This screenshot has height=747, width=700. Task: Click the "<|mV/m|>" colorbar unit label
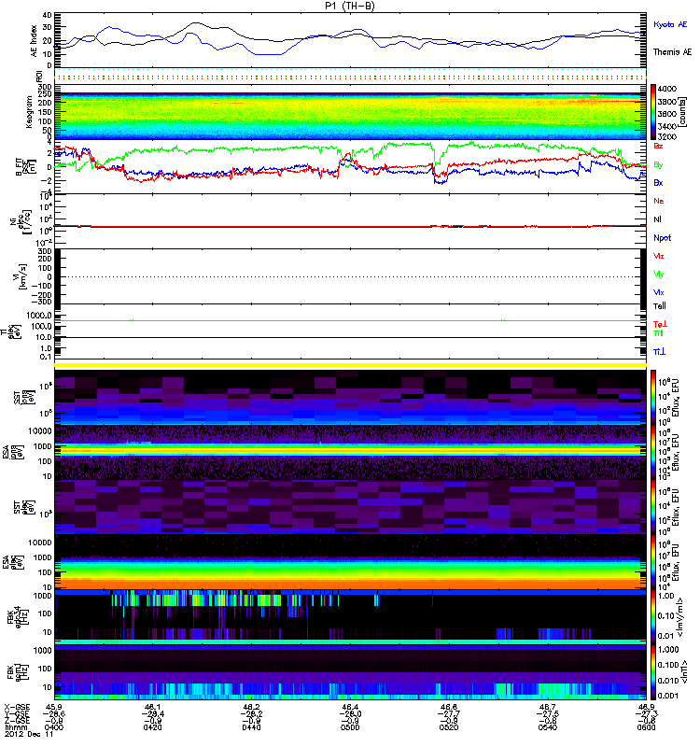(682, 617)
